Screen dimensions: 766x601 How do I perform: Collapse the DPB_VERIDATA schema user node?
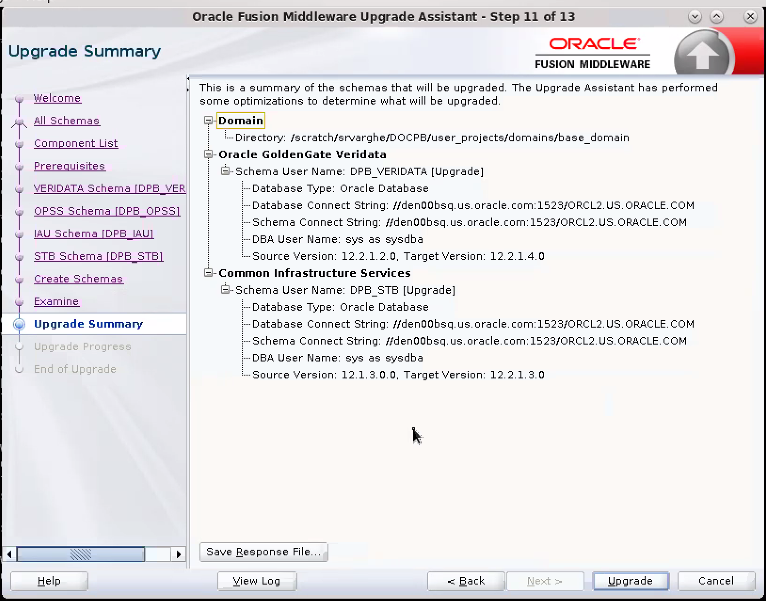coord(225,171)
